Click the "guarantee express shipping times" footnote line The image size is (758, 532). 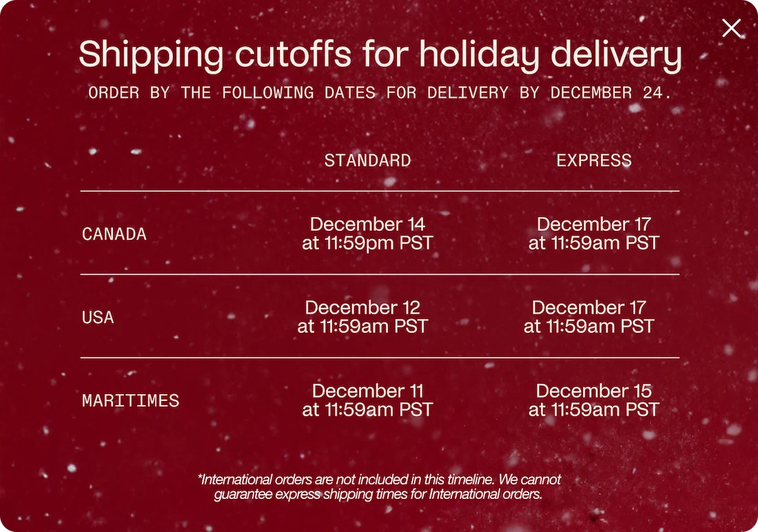point(378,494)
